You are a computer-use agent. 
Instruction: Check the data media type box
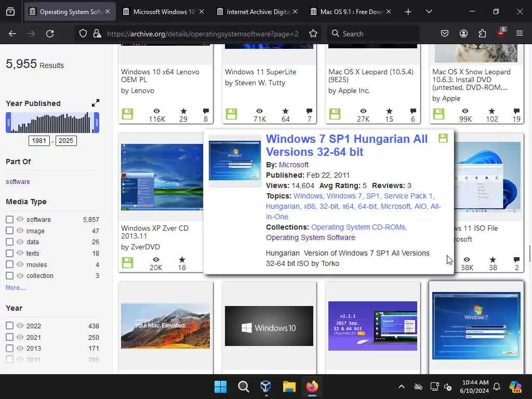click(x=9, y=242)
